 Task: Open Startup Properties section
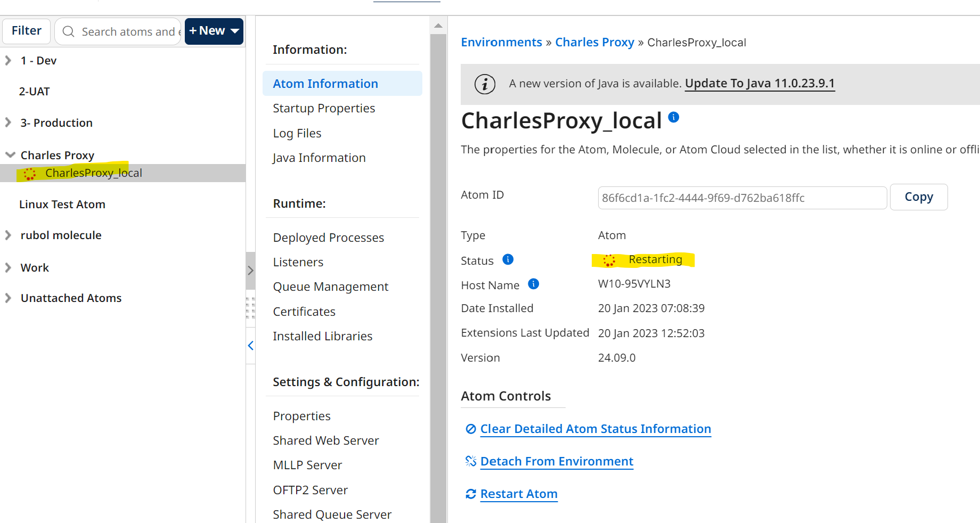pyautogui.click(x=324, y=108)
